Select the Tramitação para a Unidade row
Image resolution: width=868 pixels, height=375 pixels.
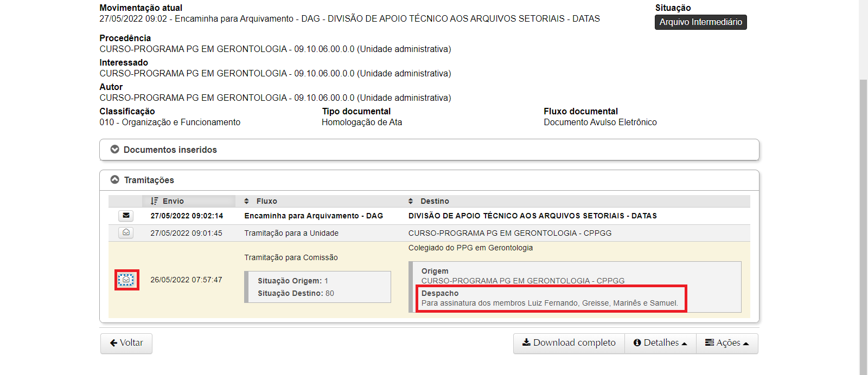pos(291,233)
